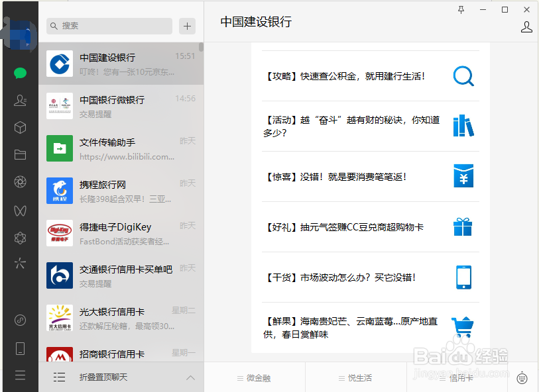
Task: Open the 信用卡 bottom menu
Action: [457, 378]
